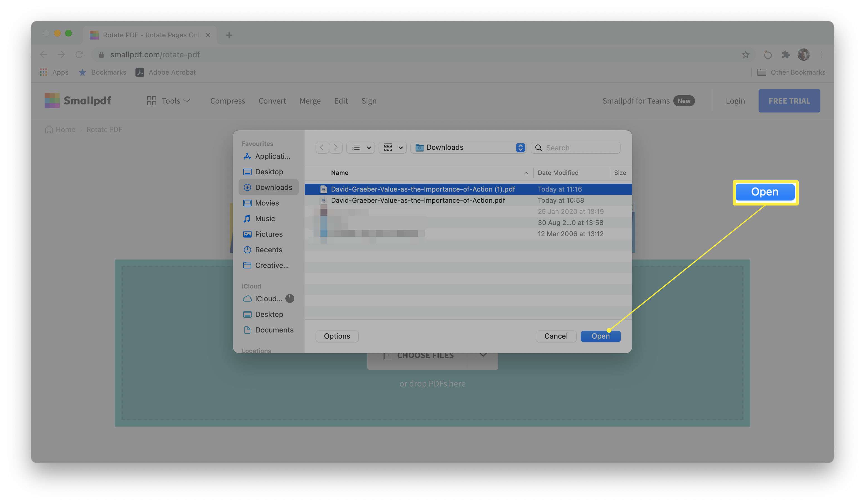Click the Options button in file dialog
The width and height of the screenshot is (865, 504).
(x=337, y=336)
